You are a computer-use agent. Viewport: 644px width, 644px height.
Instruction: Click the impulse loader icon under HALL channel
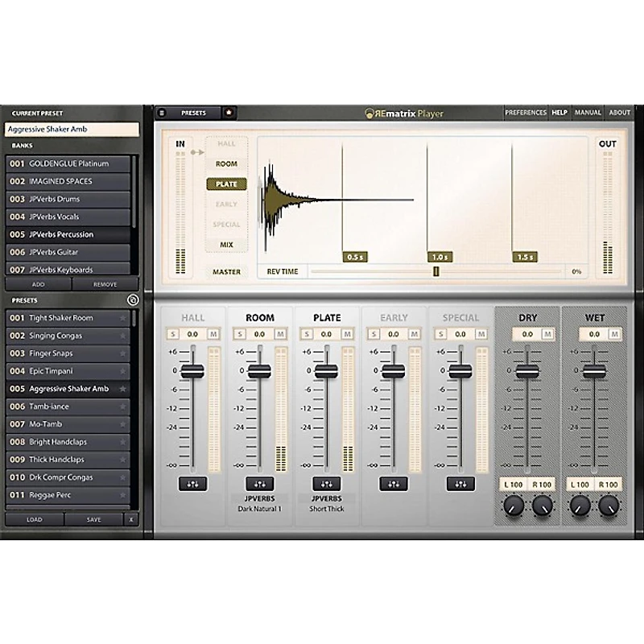coord(192,484)
